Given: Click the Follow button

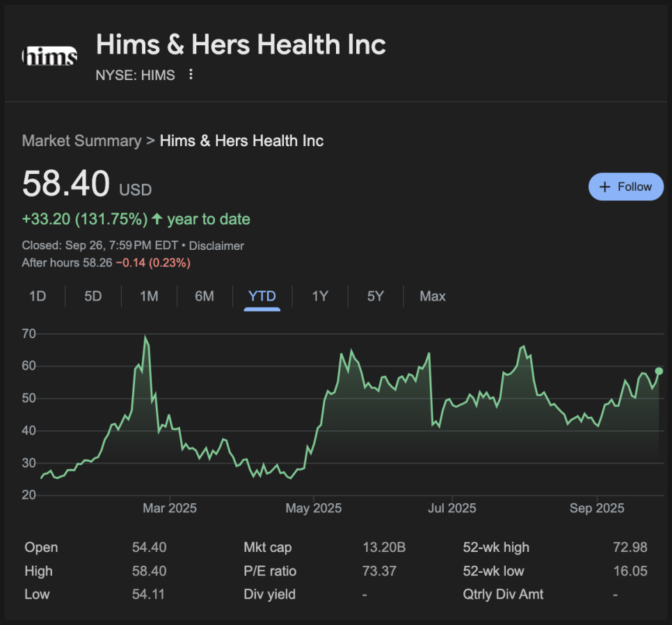Looking at the screenshot, I should coord(625,187).
